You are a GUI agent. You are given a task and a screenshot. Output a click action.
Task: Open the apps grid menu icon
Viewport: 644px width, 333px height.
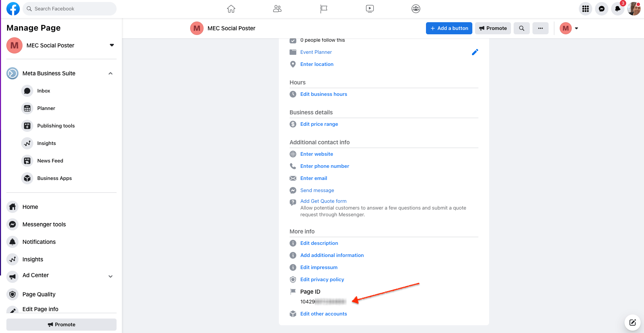pos(585,9)
